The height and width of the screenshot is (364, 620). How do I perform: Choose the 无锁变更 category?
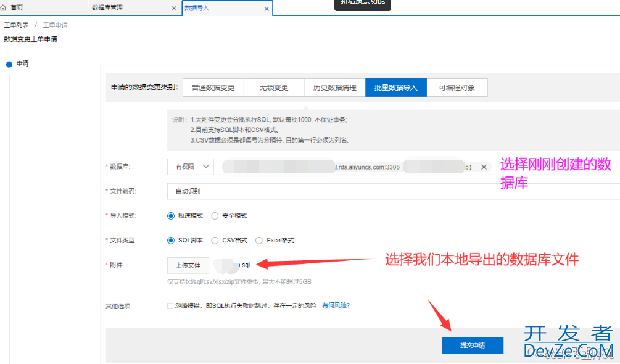pyautogui.click(x=274, y=88)
